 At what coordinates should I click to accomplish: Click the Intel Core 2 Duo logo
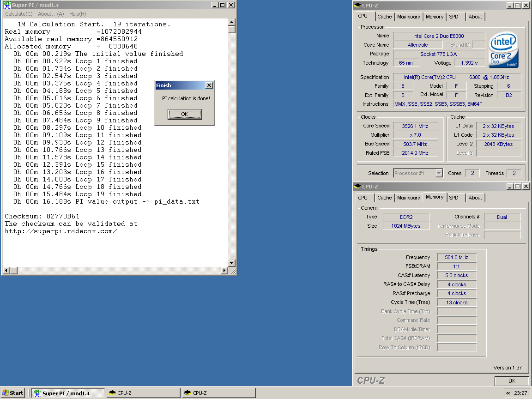(503, 50)
